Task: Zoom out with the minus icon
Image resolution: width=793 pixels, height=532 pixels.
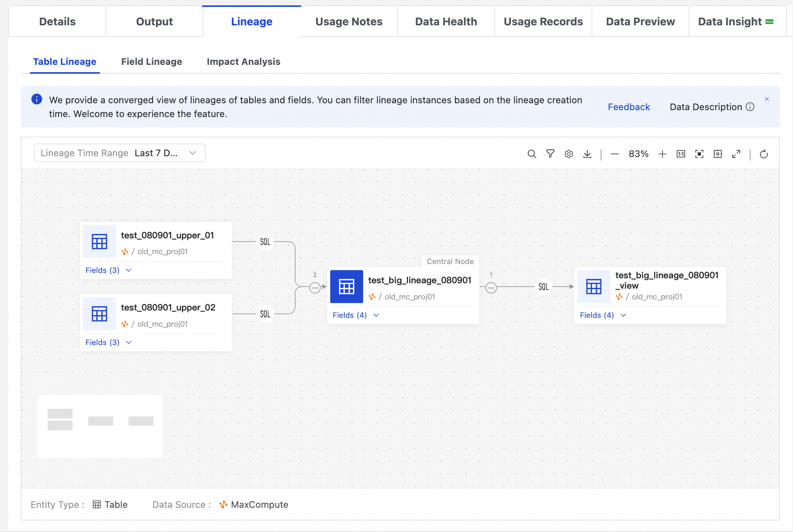Action: [x=615, y=154]
